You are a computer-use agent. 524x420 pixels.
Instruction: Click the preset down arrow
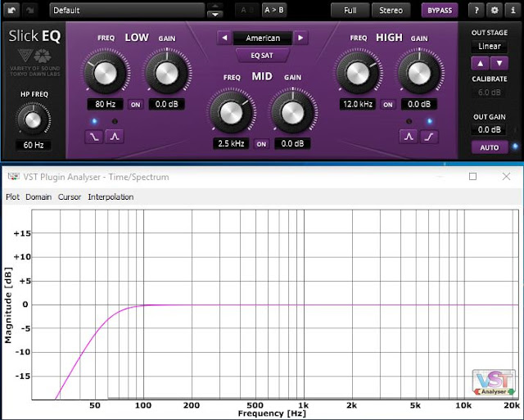click(x=215, y=15)
